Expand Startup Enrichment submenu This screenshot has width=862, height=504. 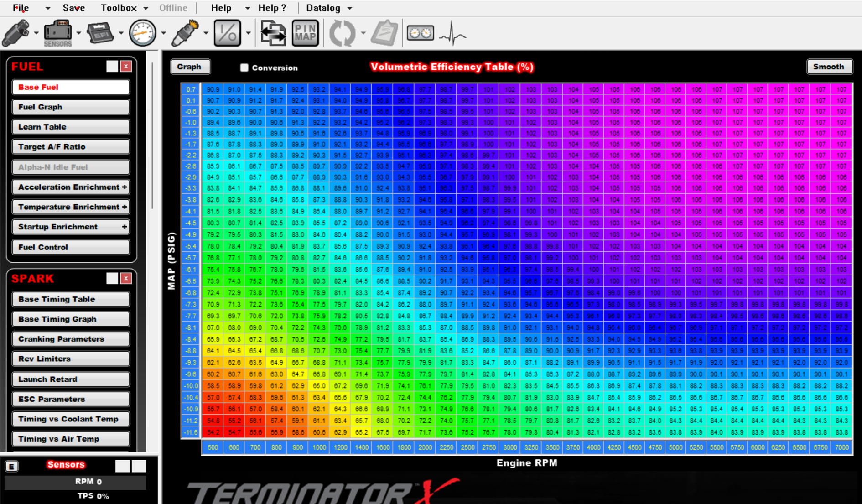124,227
